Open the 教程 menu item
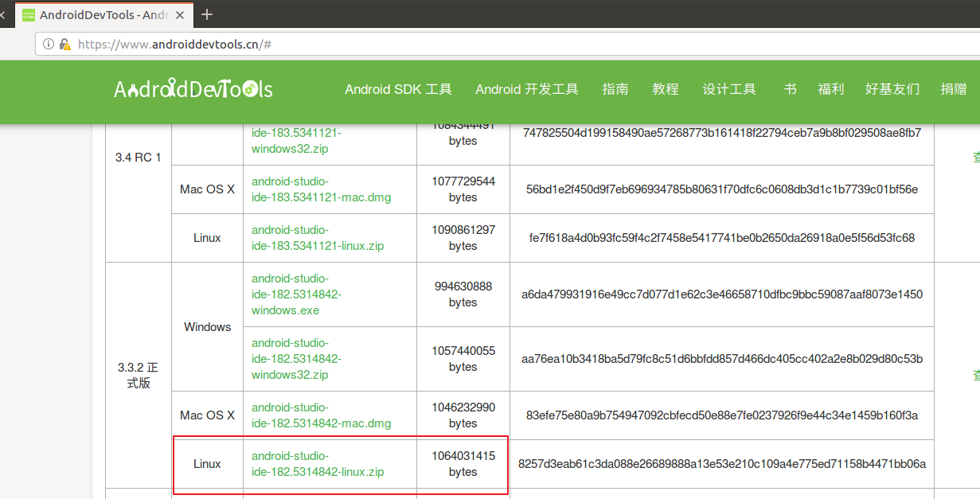 [666, 89]
